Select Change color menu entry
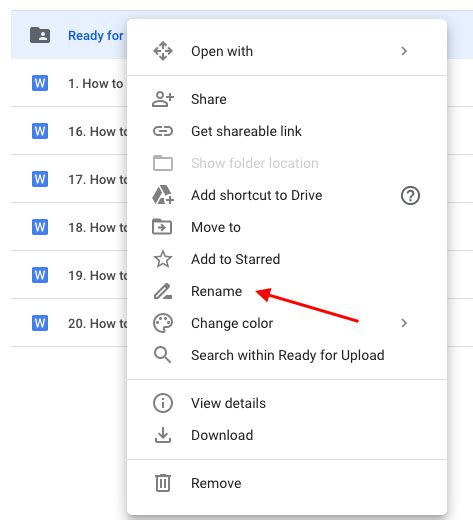Viewport: 473px width, 520px height. coord(287,323)
